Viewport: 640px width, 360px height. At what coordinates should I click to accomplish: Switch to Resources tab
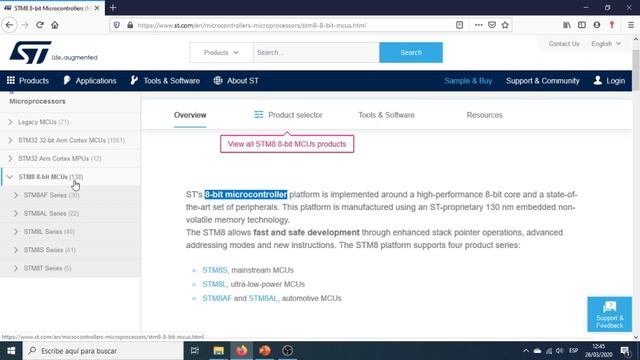pyautogui.click(x=484, y=115)
